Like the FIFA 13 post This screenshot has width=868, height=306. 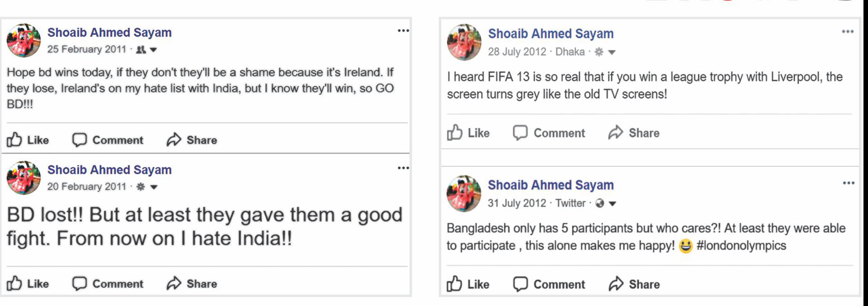click(468, 133)
